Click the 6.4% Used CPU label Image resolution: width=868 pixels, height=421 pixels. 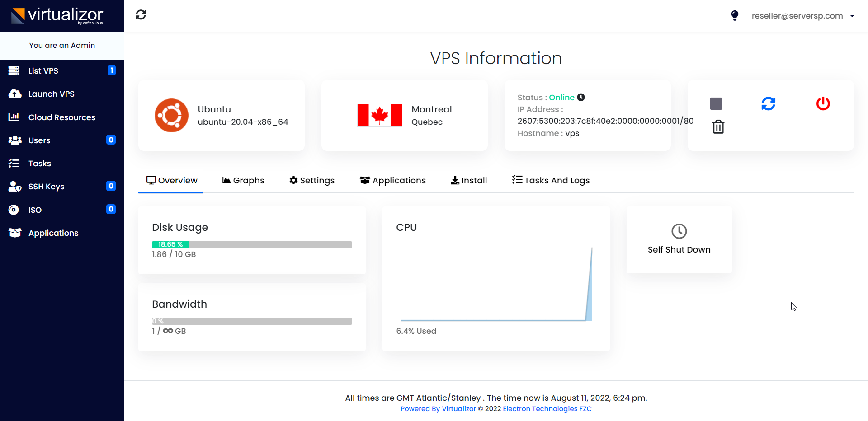(x=416, y=331)
